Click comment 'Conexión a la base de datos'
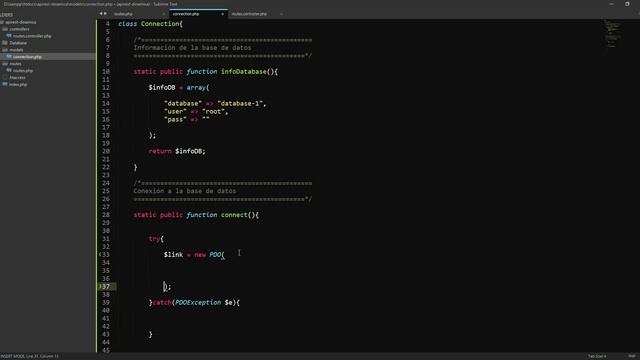 pos(184,191)
